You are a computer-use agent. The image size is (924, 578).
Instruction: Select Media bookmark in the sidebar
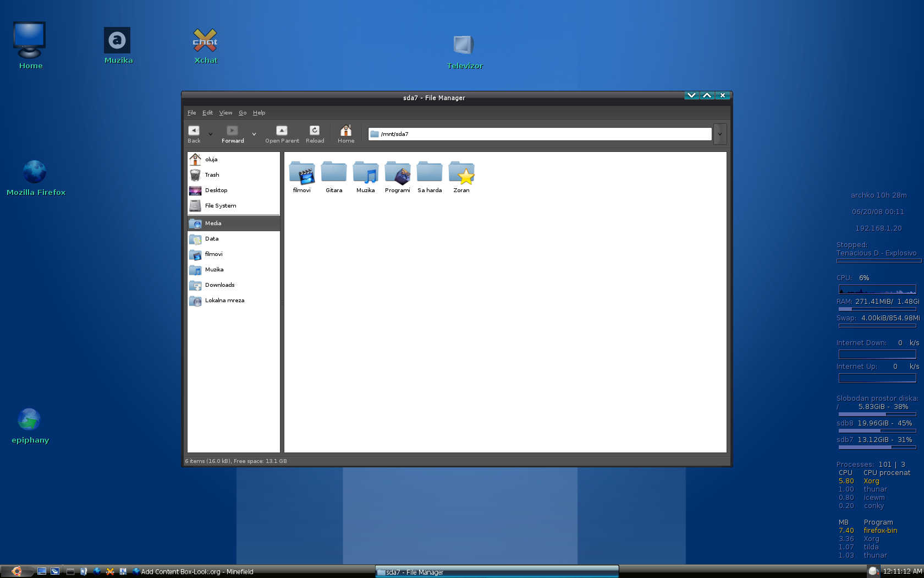(234, 223)
